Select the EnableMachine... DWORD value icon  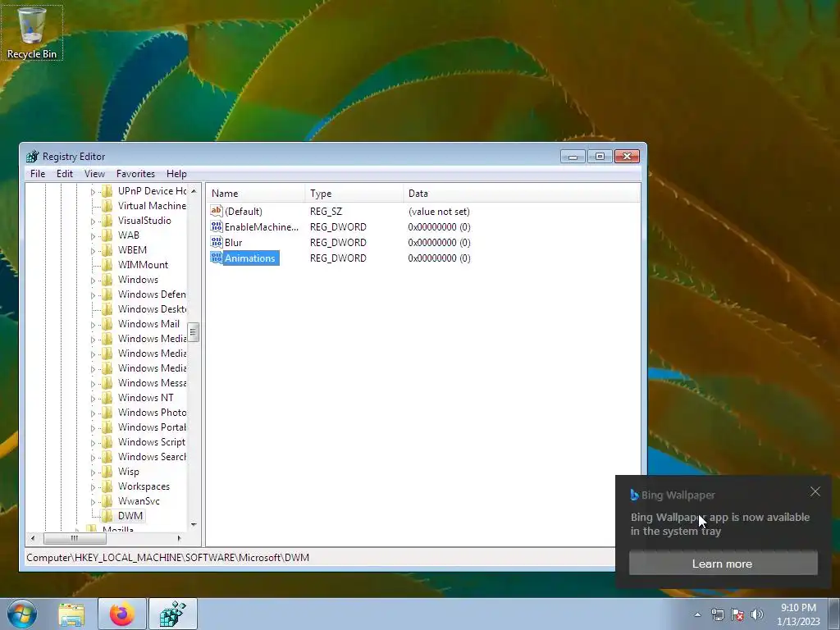tap(217, 226)
